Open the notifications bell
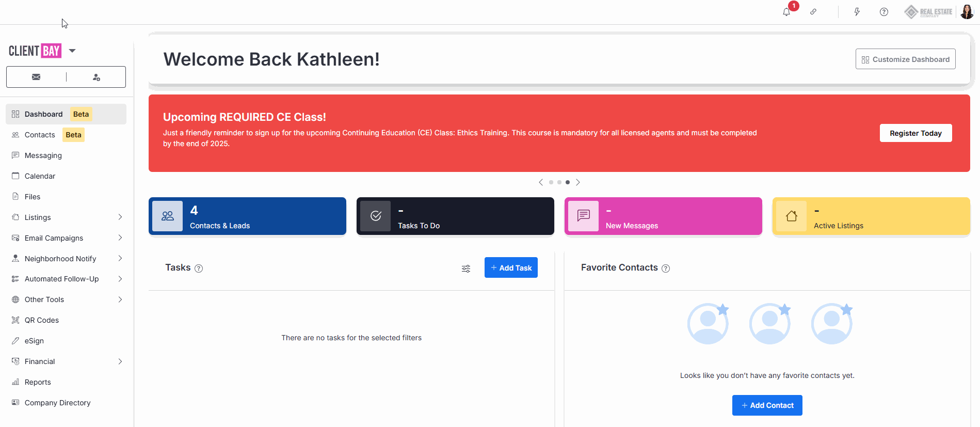This screenshot has width=980, height=427. tap(786, 12)
